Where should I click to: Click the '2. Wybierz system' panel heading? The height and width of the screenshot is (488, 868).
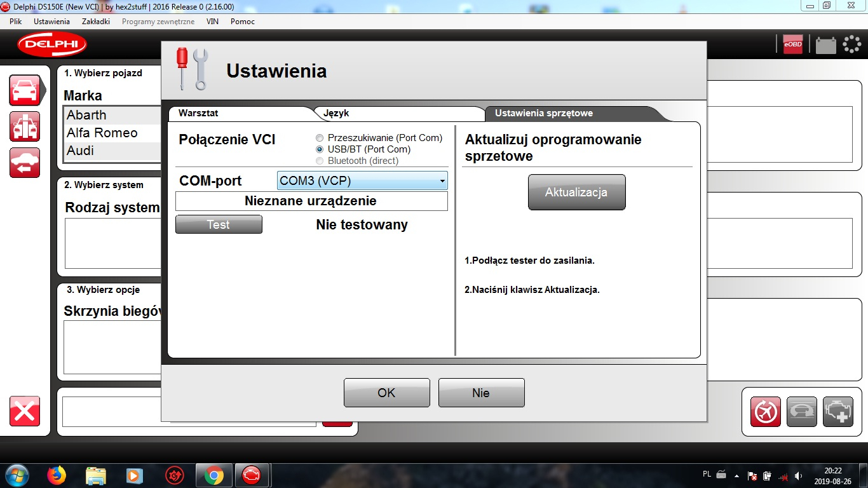tap(104, 185)
